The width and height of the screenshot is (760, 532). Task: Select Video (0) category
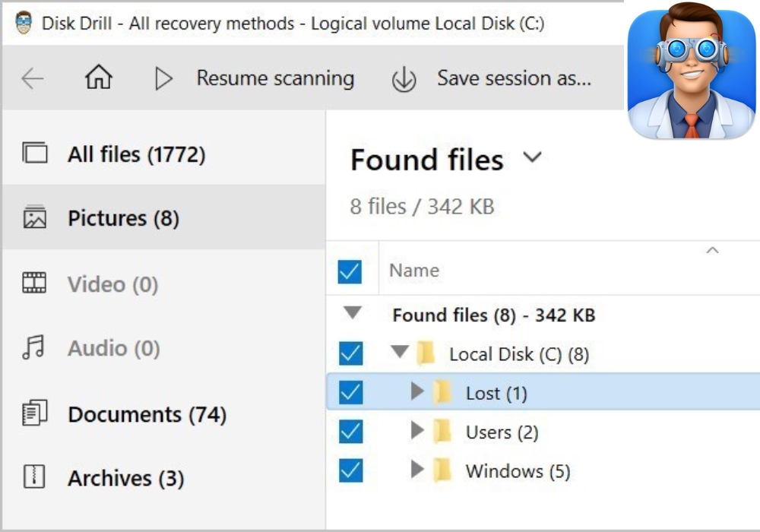click(x=164, y=284)
